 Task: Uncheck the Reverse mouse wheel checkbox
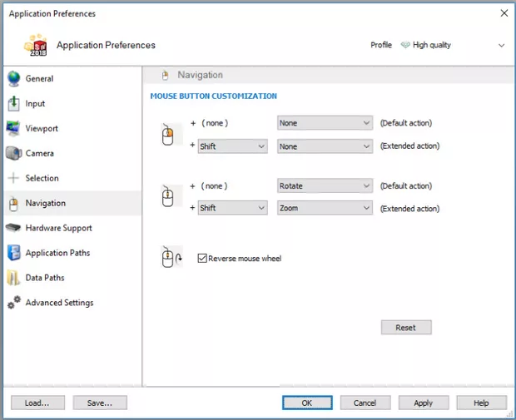202,259
